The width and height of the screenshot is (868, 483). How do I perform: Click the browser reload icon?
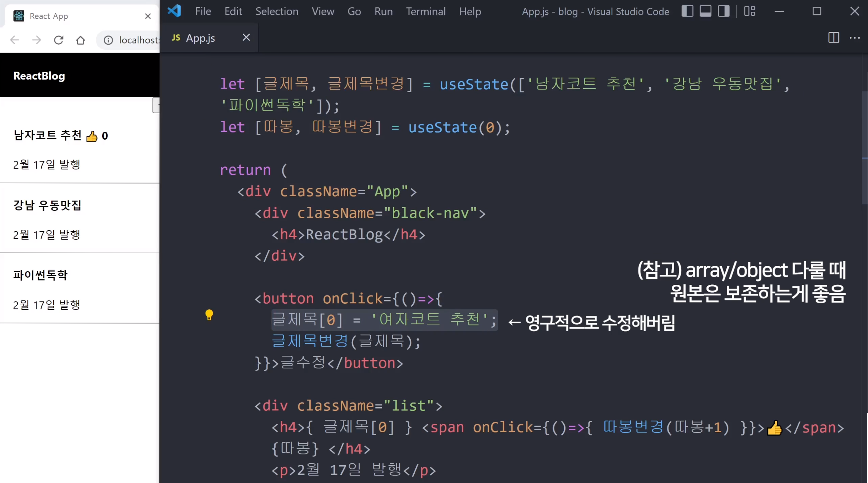click(59, 40)
